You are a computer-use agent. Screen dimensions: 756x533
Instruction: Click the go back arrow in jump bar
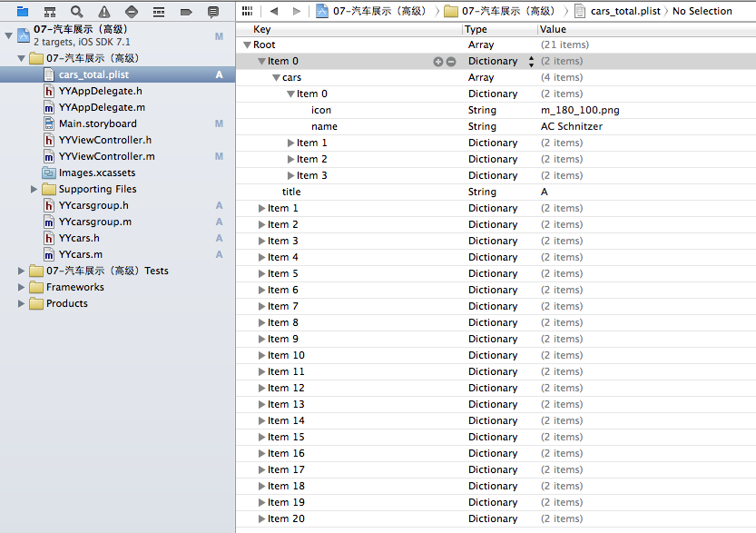[x=273, y=12]
